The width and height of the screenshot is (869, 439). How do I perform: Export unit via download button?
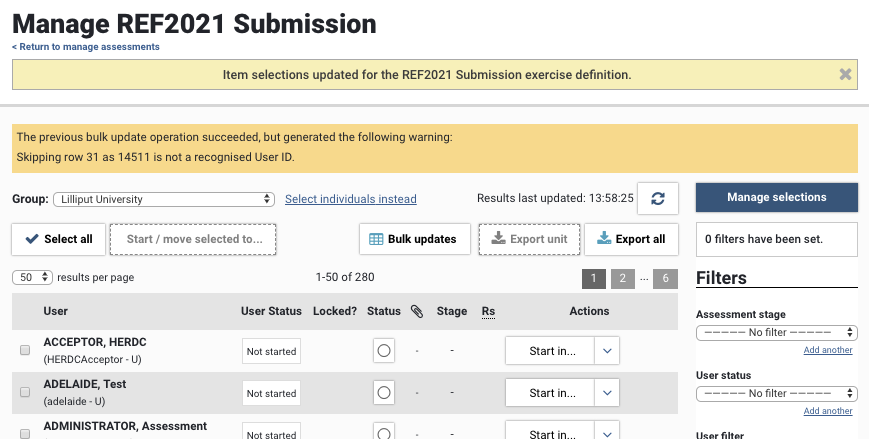click(x=530, y=239)
